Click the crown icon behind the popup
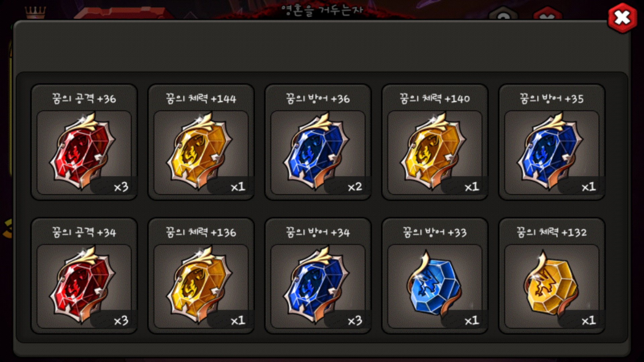This screenshot has height=362, width=644. [x=35, y=12]
